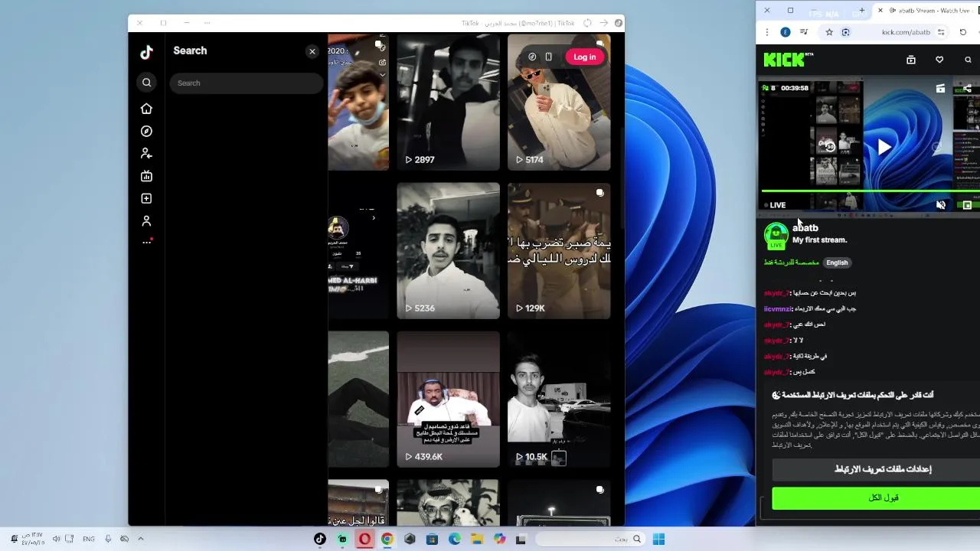Open the video with 439.6K views

pyautogui.click(x=448, y=399)
